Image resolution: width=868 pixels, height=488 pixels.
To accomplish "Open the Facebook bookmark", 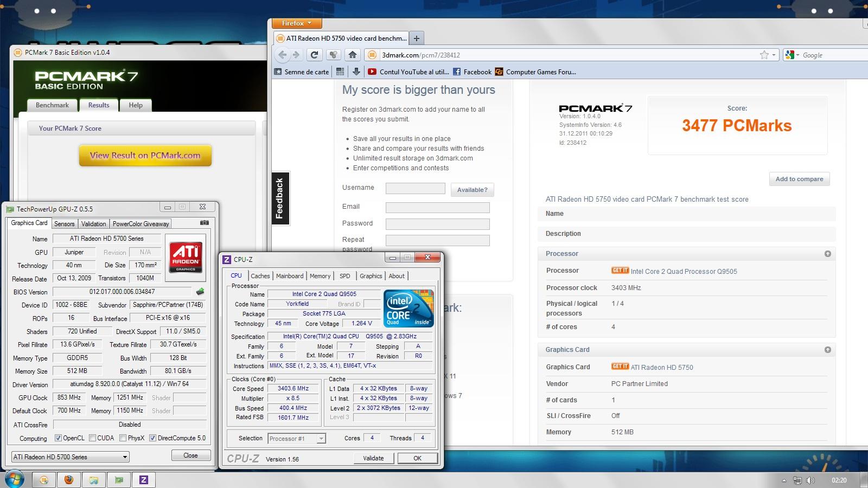I will (472, 72).
